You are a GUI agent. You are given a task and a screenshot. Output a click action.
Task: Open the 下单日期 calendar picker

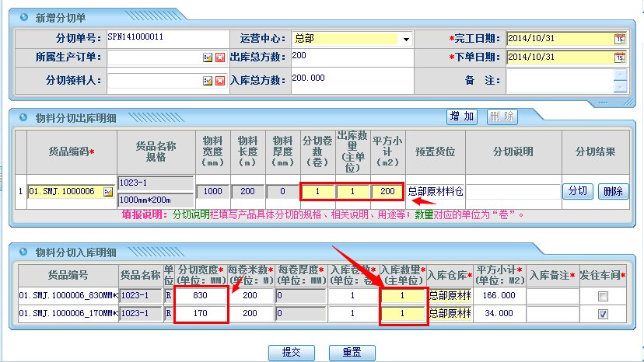click(x=620, y=57)
